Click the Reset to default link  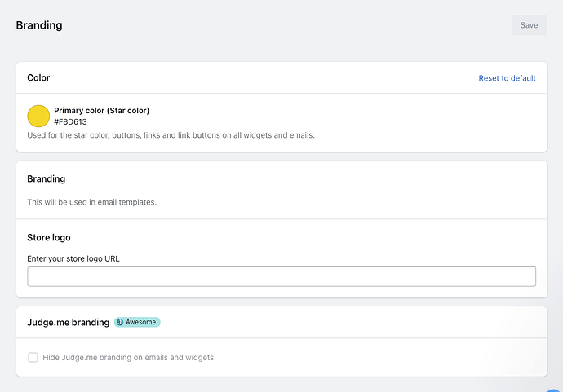point(507,78)
